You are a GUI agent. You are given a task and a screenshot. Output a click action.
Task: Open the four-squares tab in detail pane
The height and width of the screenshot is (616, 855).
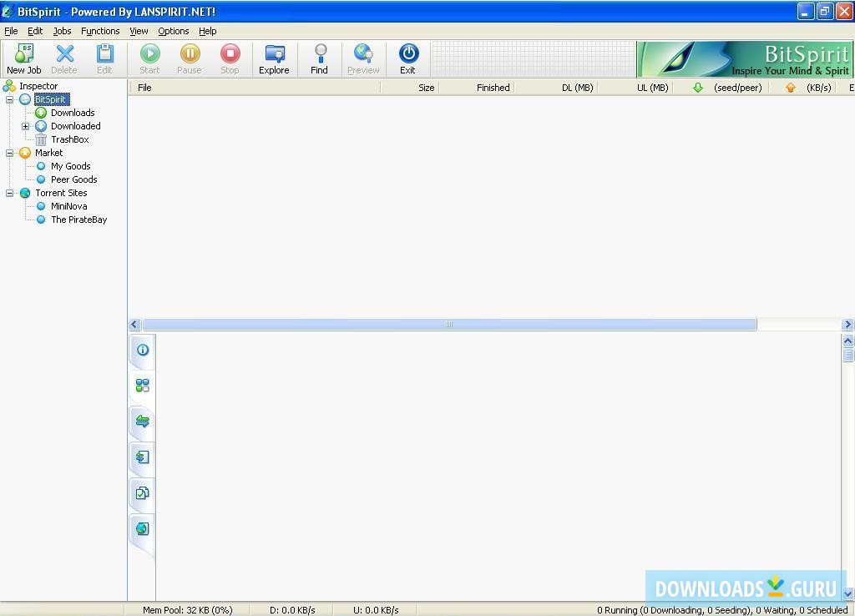click(x=143, y=386)
